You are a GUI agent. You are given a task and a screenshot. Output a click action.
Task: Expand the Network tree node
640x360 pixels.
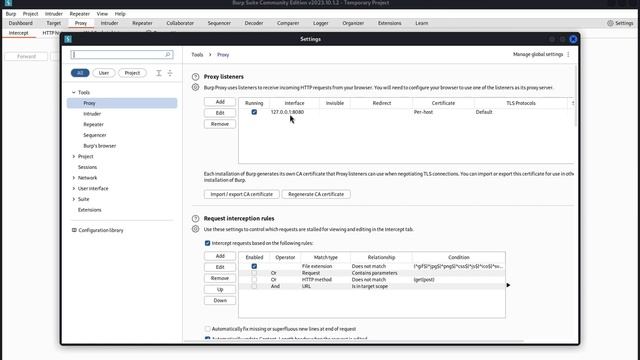coord(74,178)
